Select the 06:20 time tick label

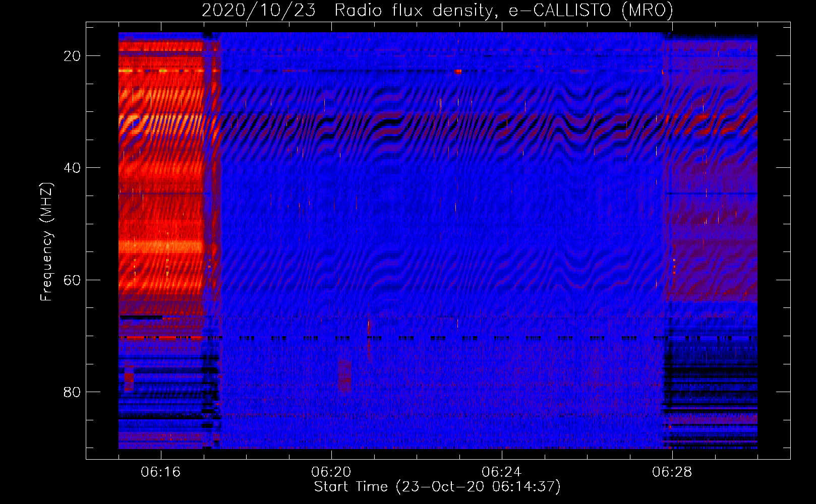(331, 472)
